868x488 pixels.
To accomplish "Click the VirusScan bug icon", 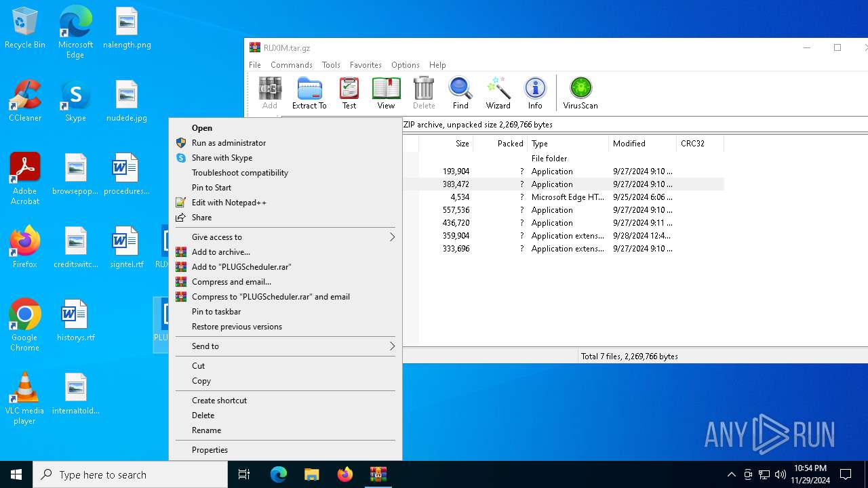I will pyautogui.click(x=580, y=94).
